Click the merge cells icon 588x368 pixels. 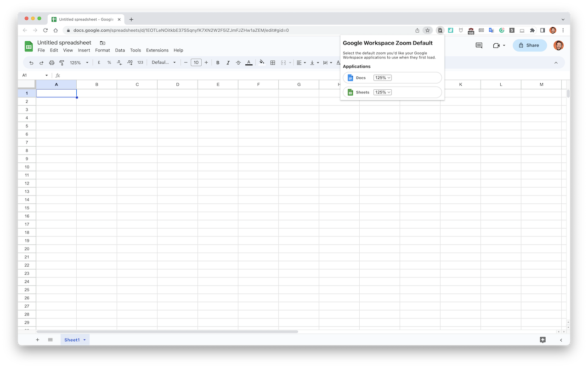coord(283,63)
